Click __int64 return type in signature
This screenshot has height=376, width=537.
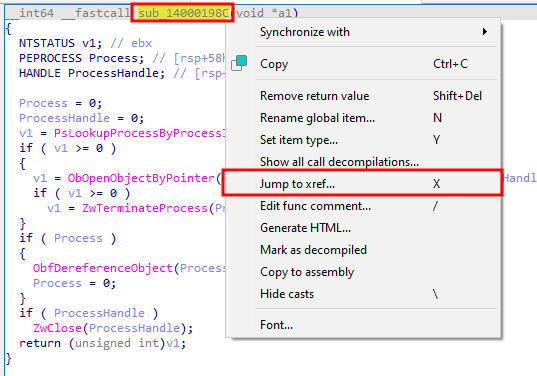[x=31, y=13]
